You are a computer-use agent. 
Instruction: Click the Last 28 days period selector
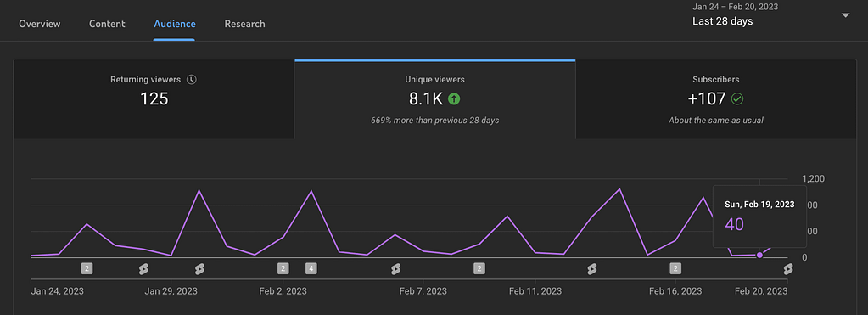tap(722, 21)
